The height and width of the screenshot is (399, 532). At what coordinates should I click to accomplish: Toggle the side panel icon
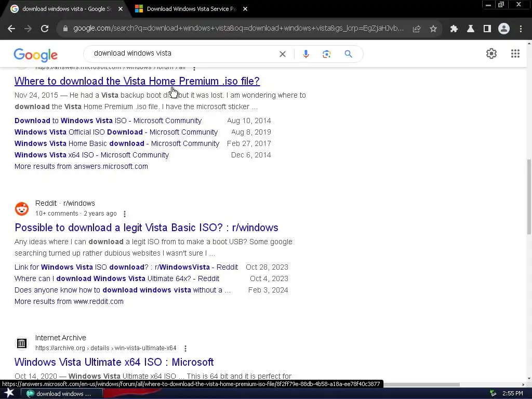487,29
